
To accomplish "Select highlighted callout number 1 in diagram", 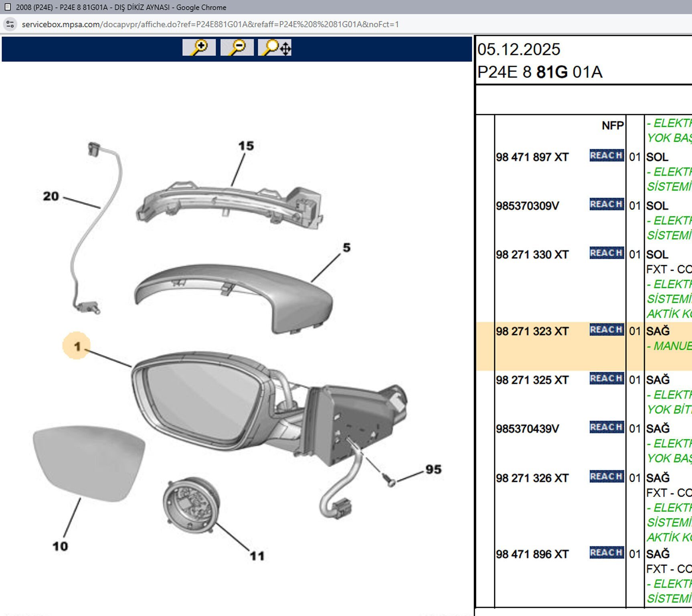I will click(x=77, y=346).
